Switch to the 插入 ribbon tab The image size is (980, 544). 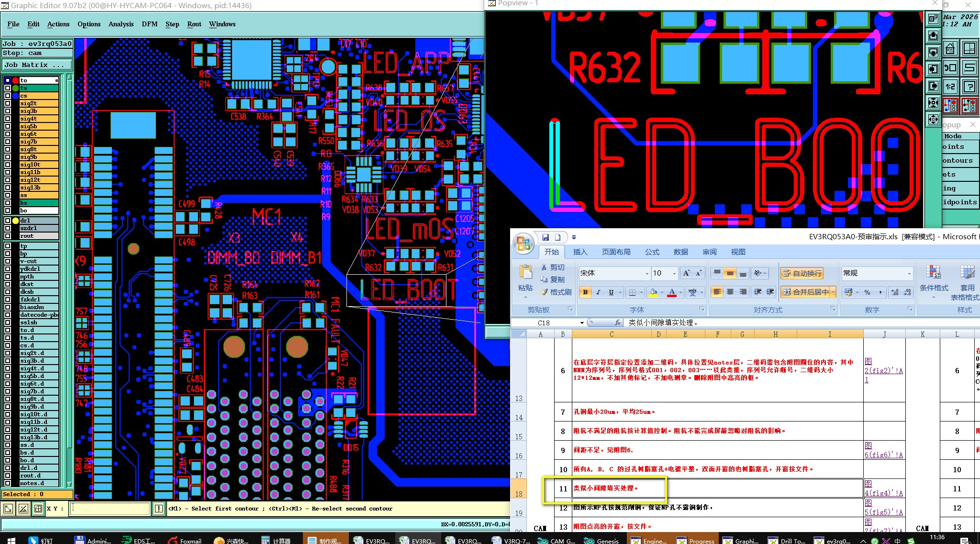click(x=580, y=252)
